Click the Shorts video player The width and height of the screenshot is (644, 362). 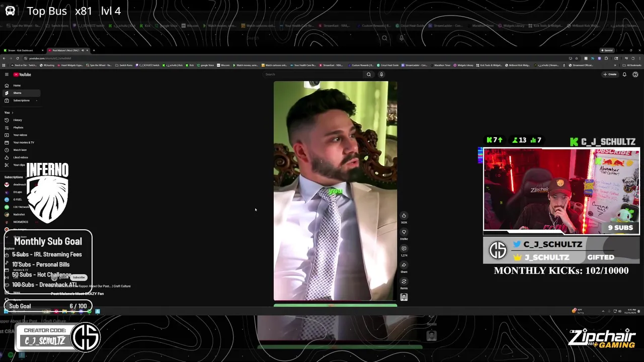pos(335,191)
